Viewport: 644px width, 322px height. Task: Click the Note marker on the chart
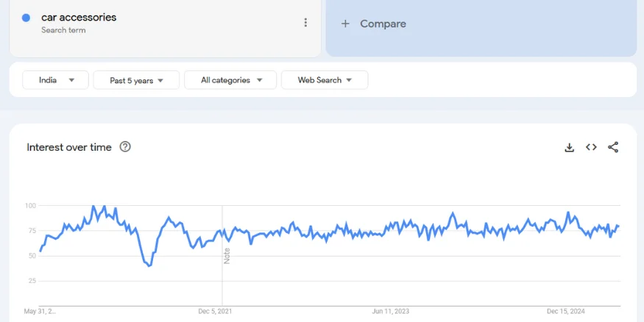227,255
